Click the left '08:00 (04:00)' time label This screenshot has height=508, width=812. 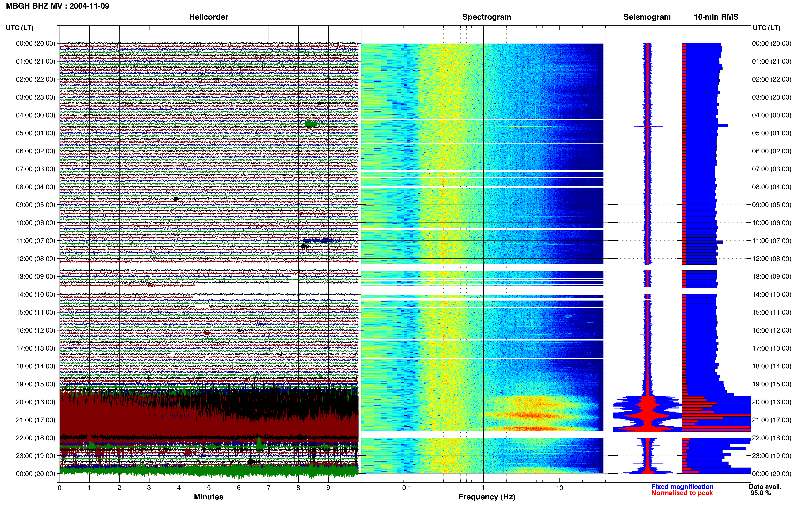coord(36,187)
